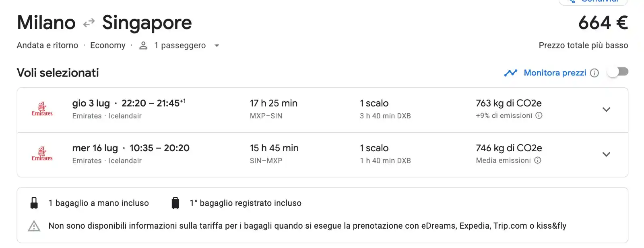
Task: Click the swap arrows between Milano and Singapore
Action: pos(89,23)
